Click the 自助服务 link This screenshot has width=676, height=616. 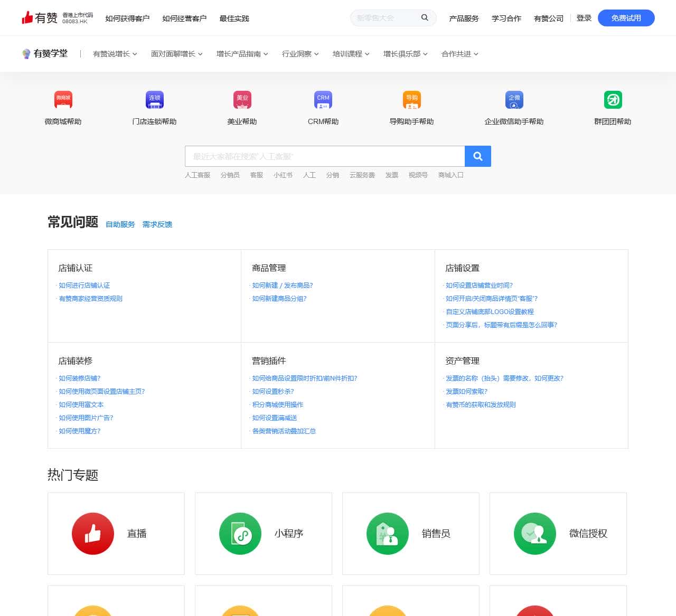tap(120, 224)
